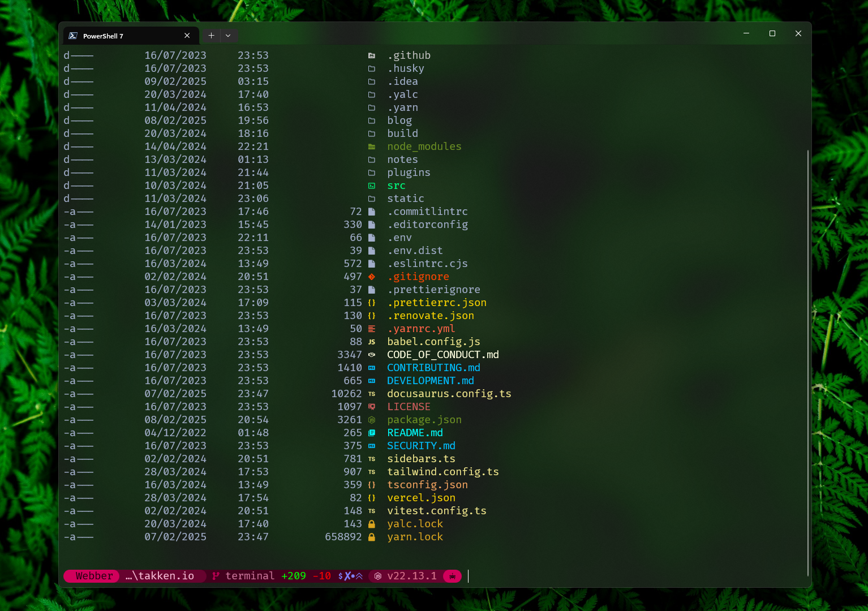Screen dimensions: 868x611
Task: Click the JS icon beside babel.config.js
Action: [372, 342]
